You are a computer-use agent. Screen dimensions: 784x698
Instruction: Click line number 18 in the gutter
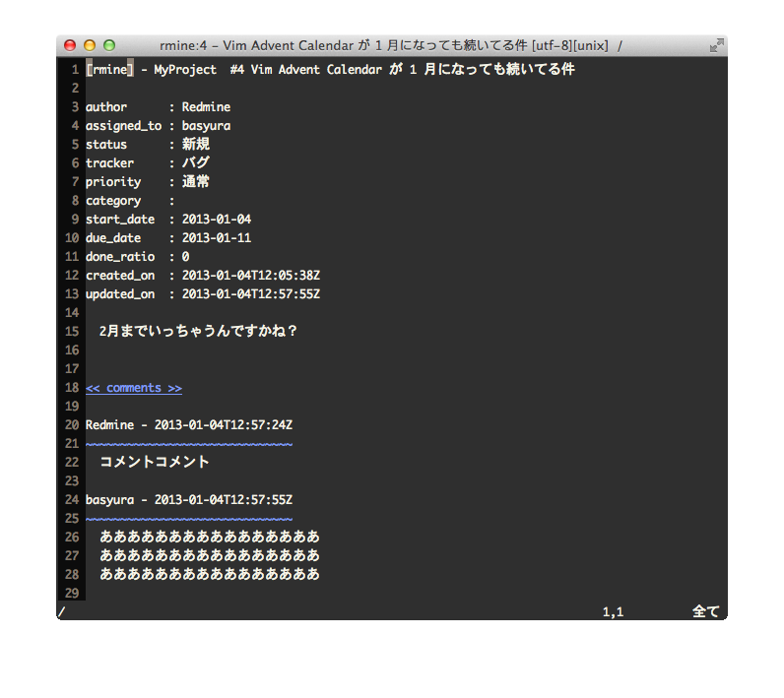pos(72,388)
